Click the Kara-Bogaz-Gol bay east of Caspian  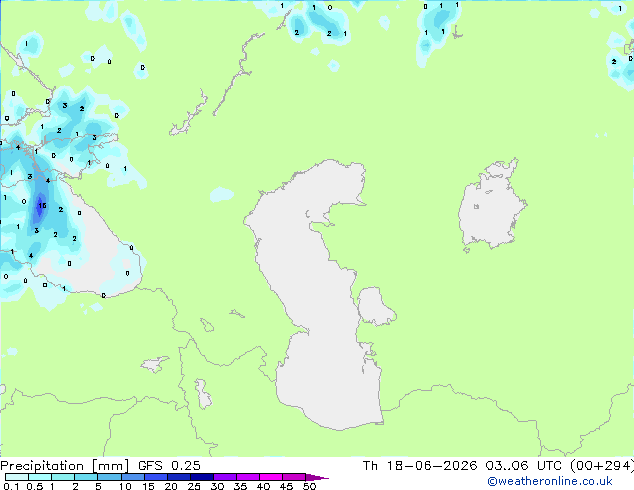point(375,306)
